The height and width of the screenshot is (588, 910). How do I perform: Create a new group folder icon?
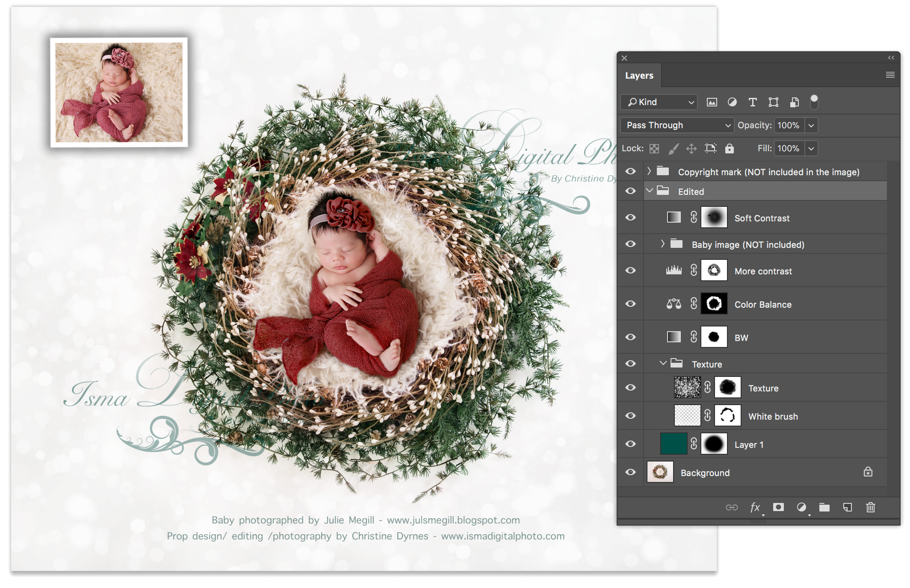click(824, 507)
